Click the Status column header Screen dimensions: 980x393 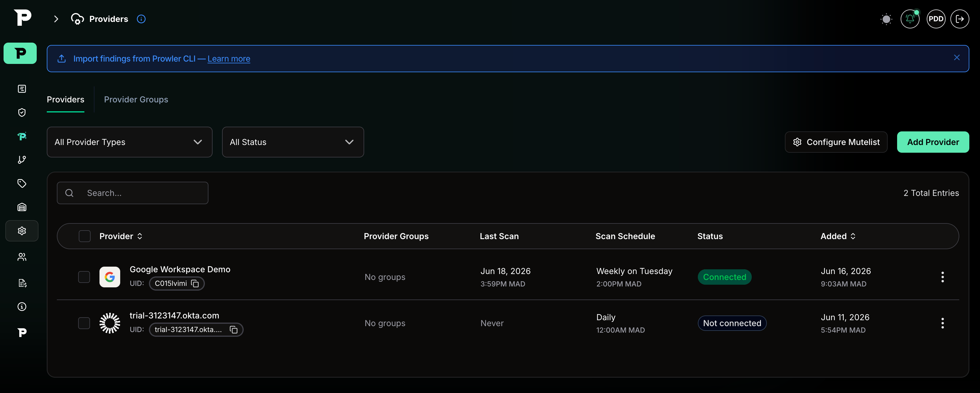tap(710, 236)
